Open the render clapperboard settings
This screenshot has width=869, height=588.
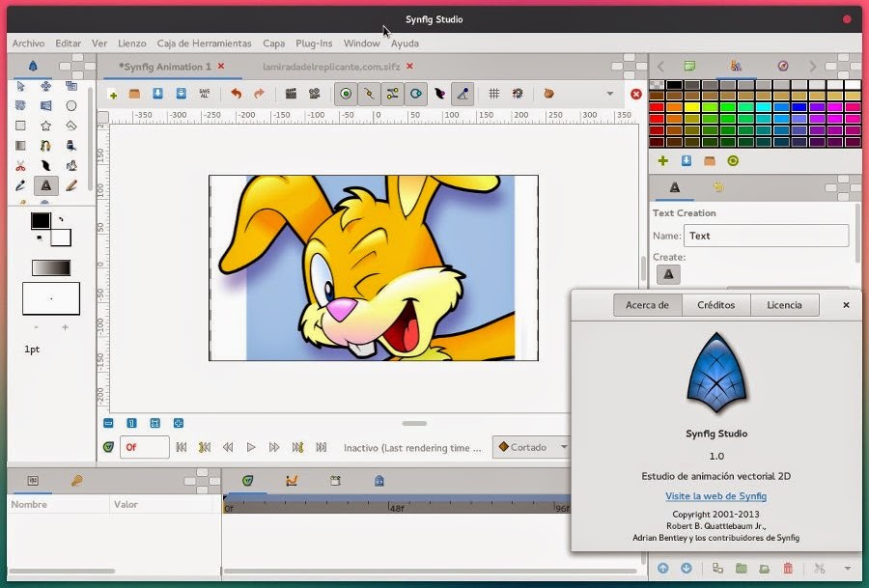[291, 94]
